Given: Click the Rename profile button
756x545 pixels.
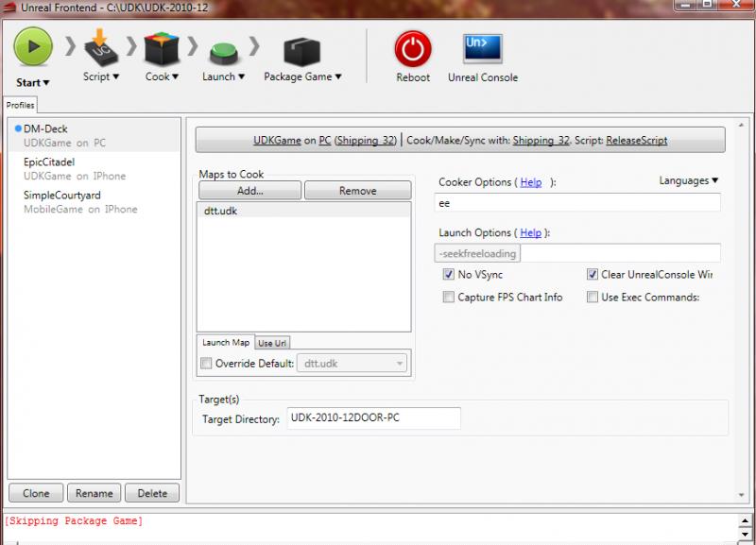Looking at the screenshot, I should click(x=94, y=493).
